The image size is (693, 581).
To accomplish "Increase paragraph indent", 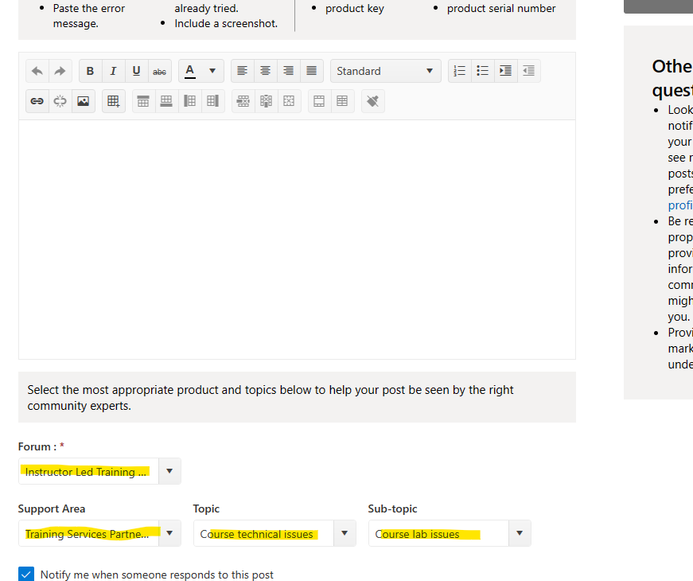I will point(506,71).
